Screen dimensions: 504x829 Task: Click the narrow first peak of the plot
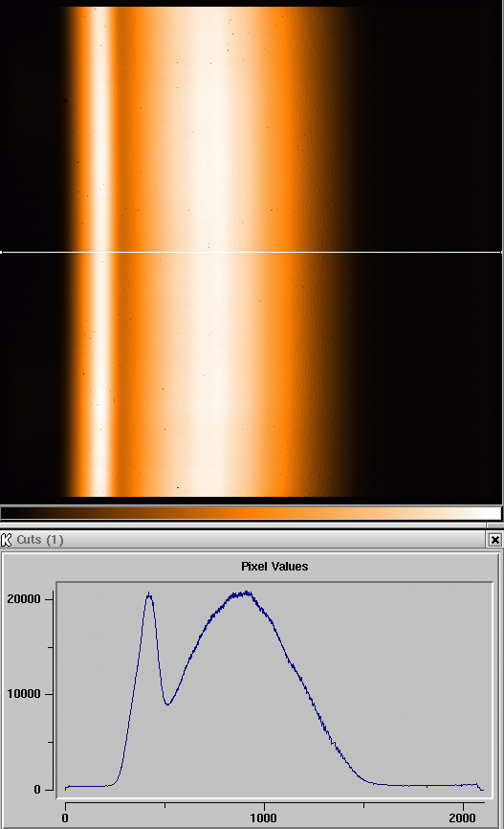pos(149,595)
